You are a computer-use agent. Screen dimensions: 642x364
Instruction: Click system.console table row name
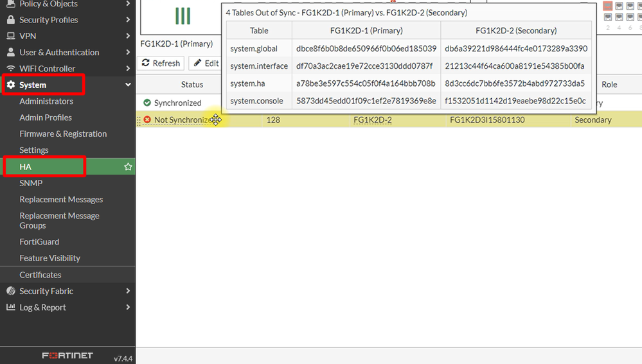tap(256, 101)
